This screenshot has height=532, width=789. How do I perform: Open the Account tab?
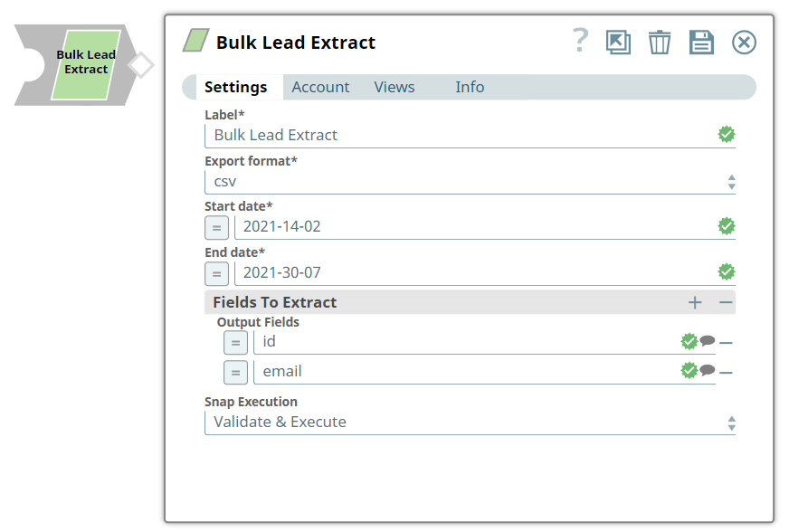click(320, 87)
